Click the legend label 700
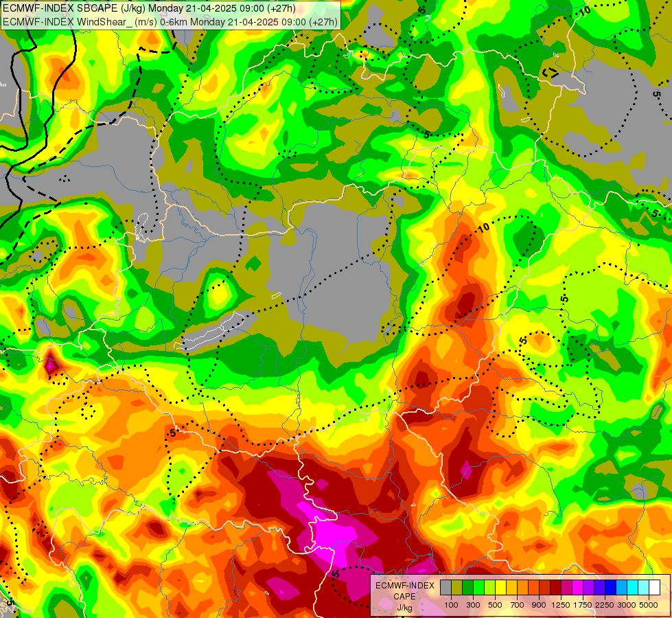This screenshot has height=618, width=672. point(518,605)
